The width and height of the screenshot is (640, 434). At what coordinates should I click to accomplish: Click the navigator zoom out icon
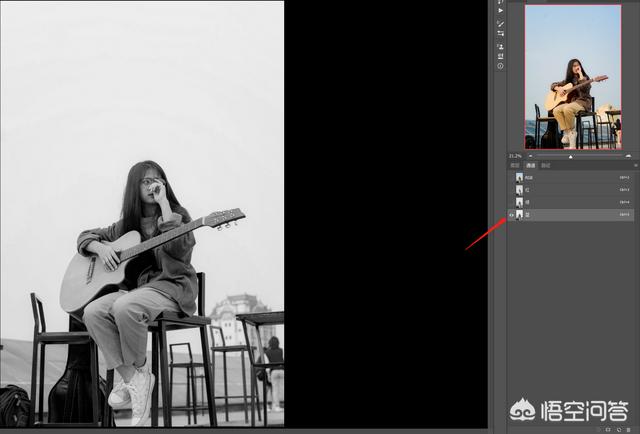(x=530, y=156)
